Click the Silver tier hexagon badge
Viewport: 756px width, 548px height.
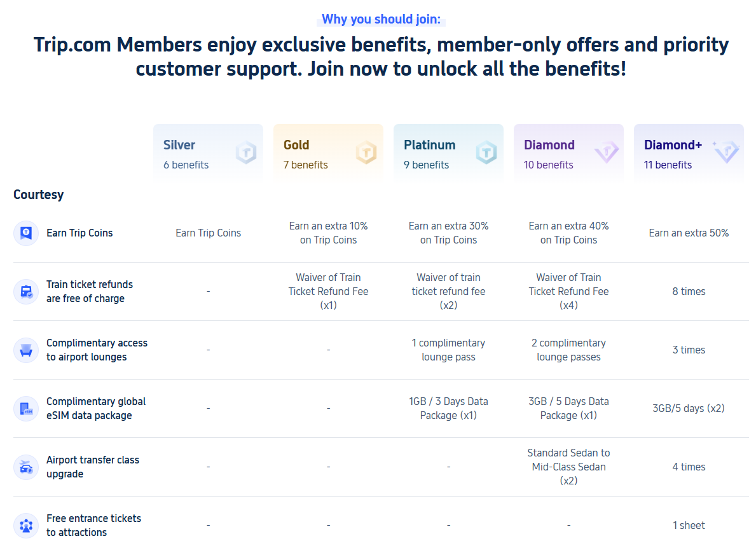pos(245,153)
